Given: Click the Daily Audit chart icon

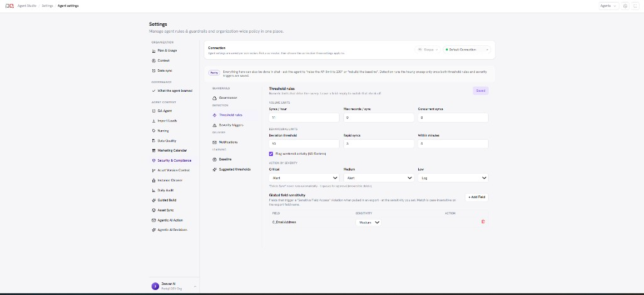Looking at the screenshot, I should [x=153, y=190].
